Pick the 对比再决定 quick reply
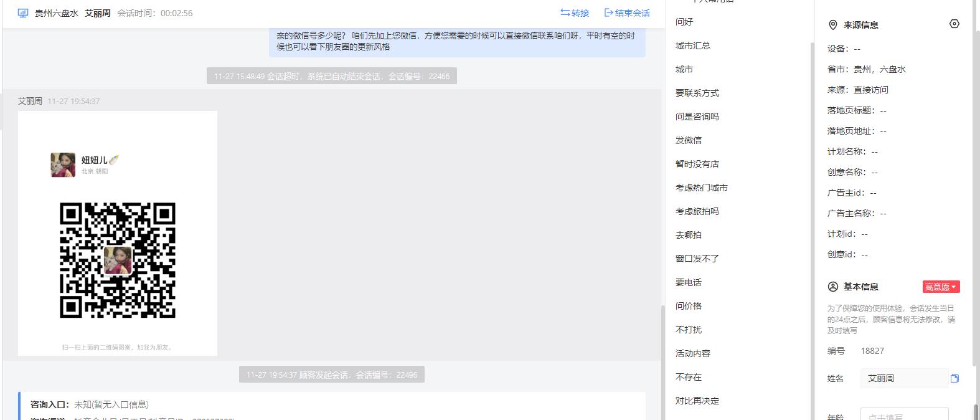 tap(697, 401)
